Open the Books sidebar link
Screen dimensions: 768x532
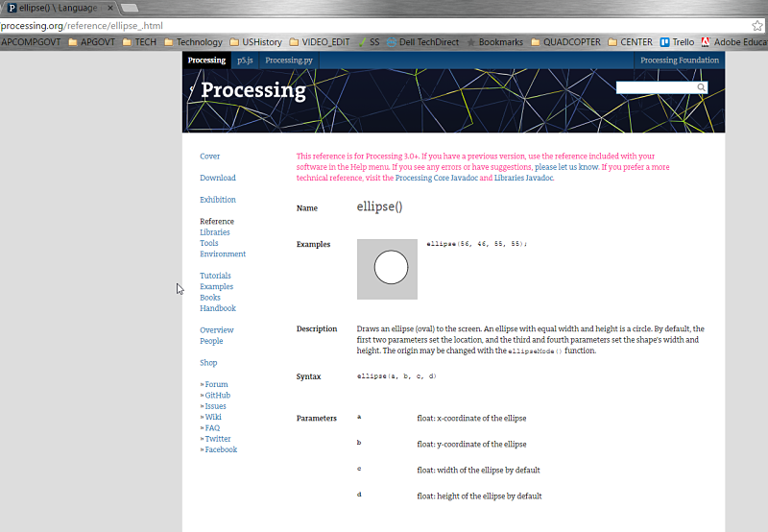[209, 298]
